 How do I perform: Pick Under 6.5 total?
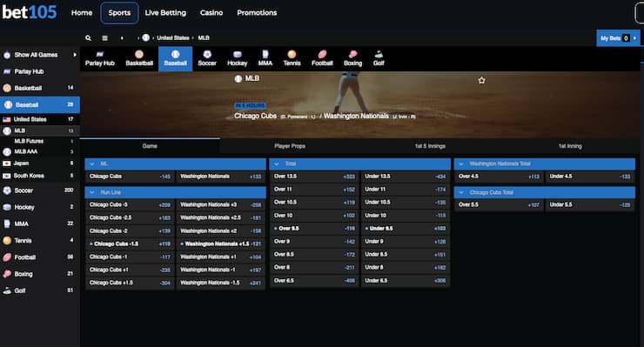click(406, 281)
